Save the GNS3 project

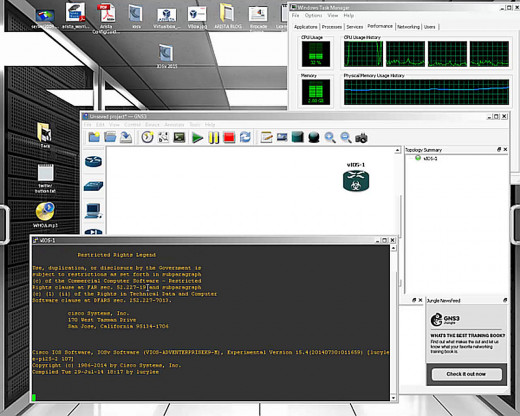[126, 137]
